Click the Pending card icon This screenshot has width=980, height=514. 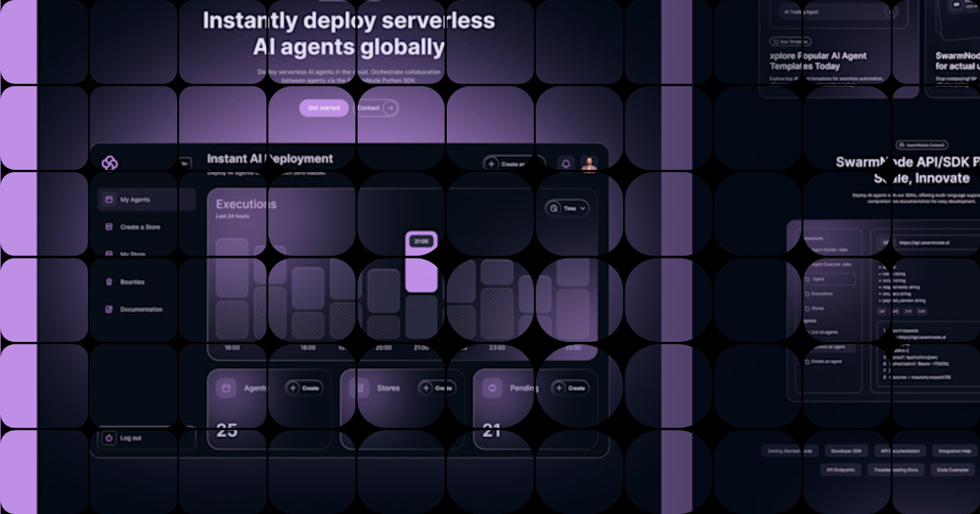(492, 388)
